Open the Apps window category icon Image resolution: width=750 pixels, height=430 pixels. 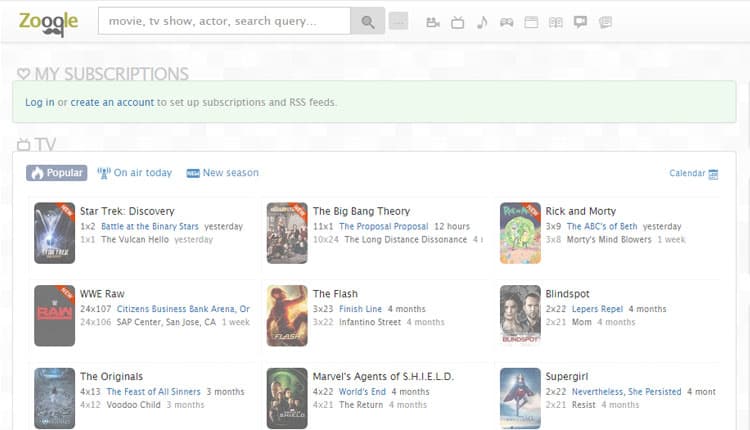coord(531,22)
